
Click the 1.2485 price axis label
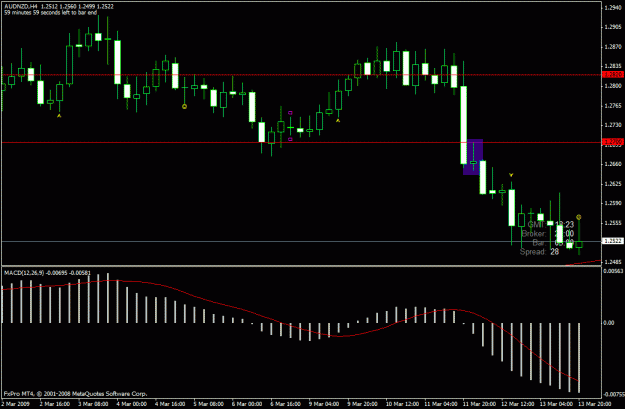(x=613, y=262)
